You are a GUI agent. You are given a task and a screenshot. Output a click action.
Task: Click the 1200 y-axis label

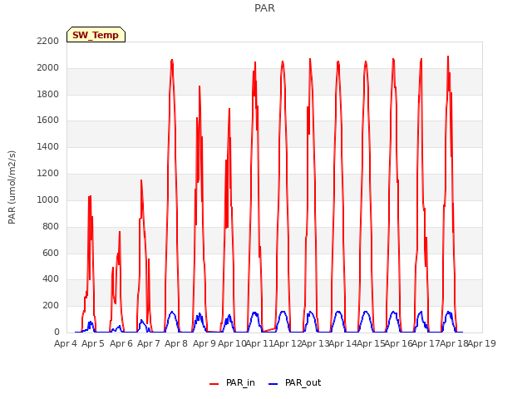(48, 173)
